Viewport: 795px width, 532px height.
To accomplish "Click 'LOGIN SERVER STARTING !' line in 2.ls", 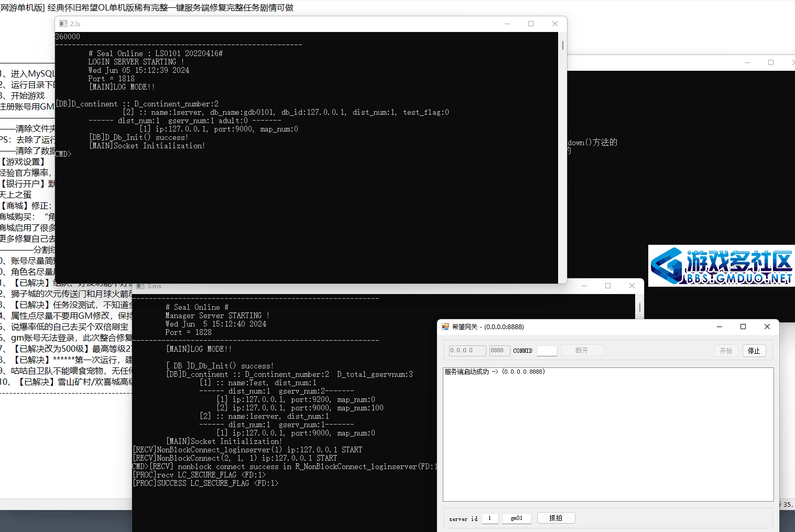I will point(136,62).
